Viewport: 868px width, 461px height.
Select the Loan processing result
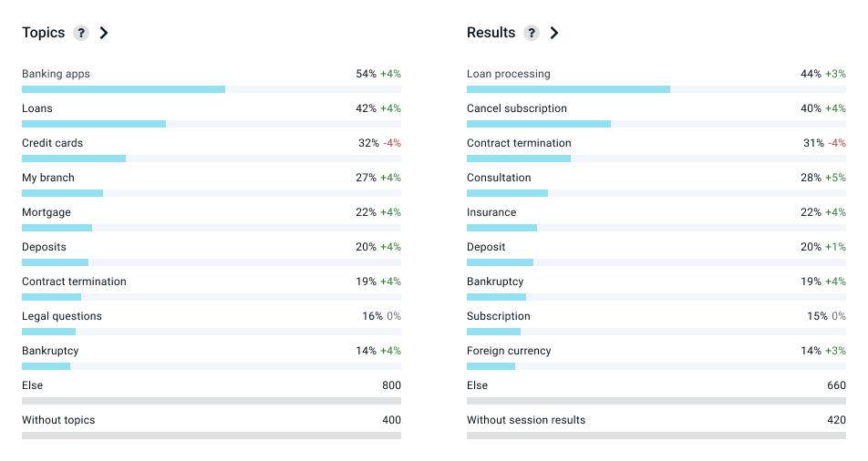coord(509,74)
